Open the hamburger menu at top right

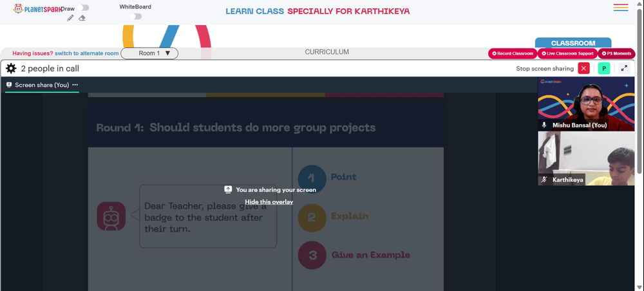point(621,7)
